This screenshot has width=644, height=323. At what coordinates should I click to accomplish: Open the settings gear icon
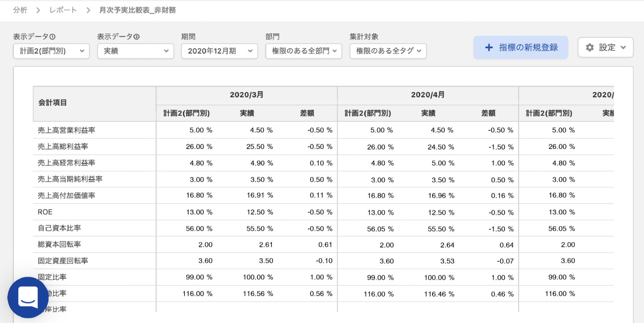(x=589, y=47)
